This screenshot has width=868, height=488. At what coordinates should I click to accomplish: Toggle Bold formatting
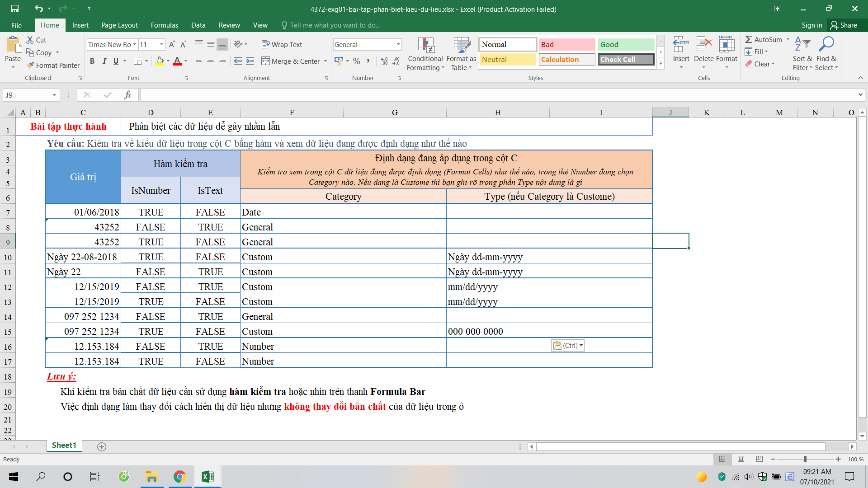click(92, 61)
